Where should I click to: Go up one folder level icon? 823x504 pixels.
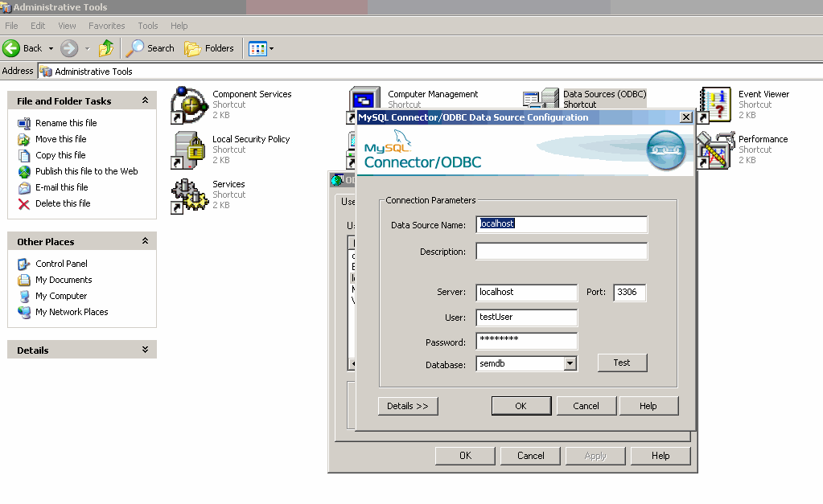click(x=106, y=48)
